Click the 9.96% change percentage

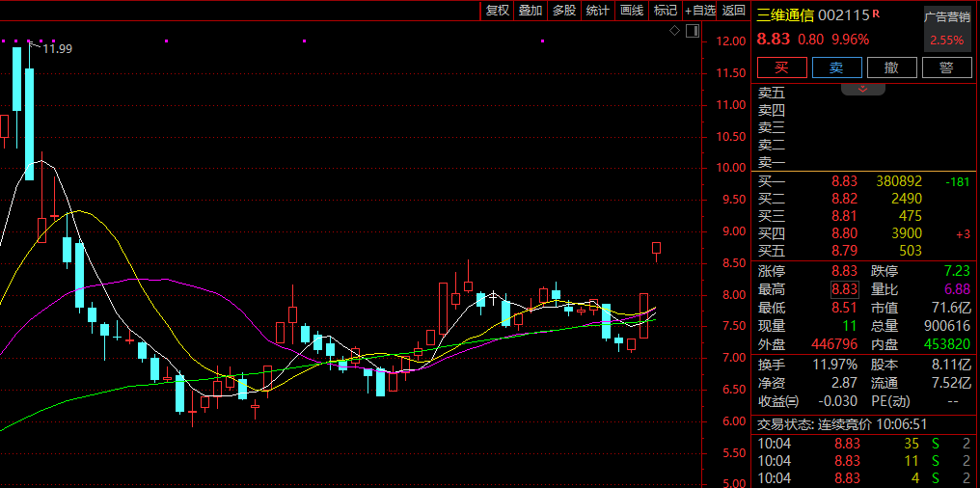click(850, 40)
